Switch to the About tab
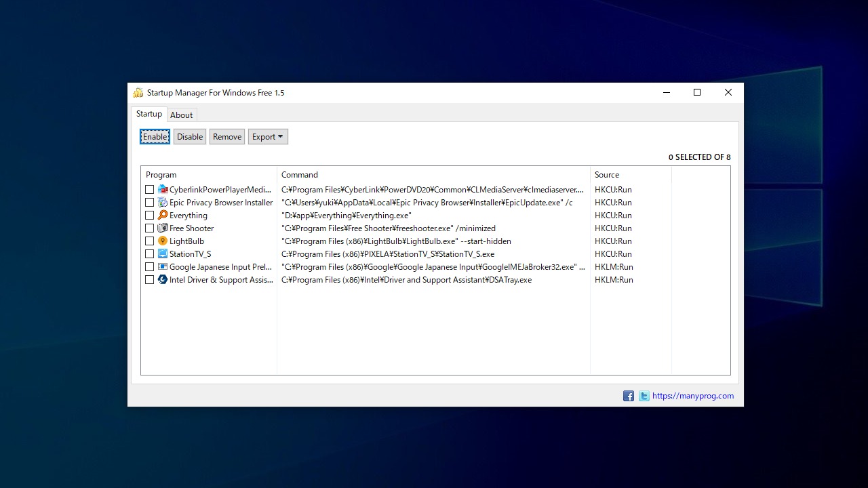Image resolution: width=868 pixels, height=488 pixels. [x=182, y=115]
